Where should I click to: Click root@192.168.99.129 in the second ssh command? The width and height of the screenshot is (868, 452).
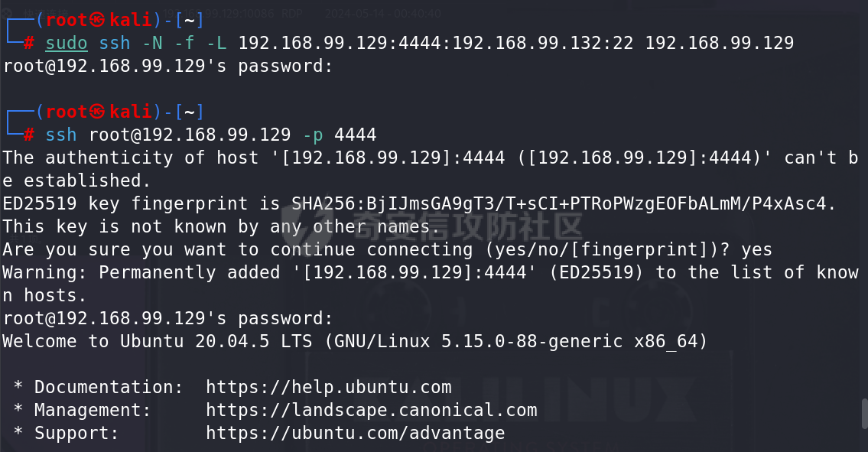pos(190,135)
